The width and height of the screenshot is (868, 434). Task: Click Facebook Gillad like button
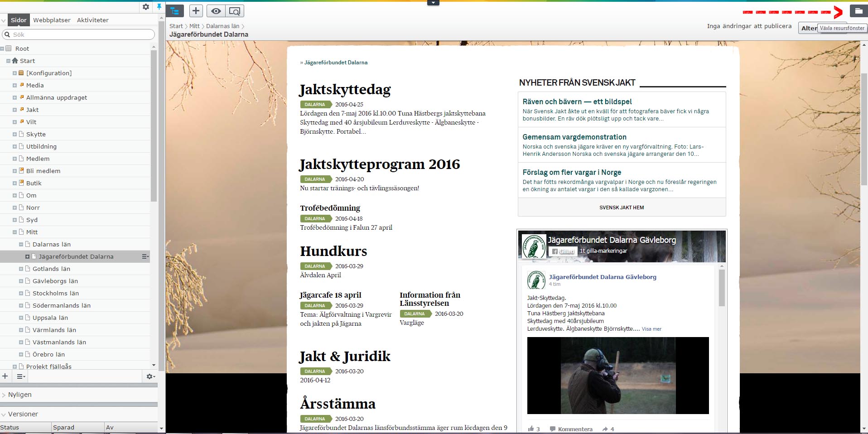563,251
